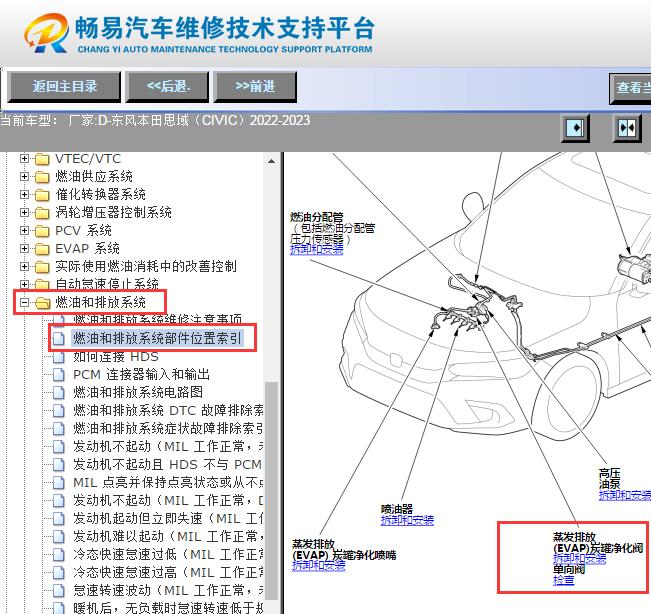Click 拆卸和安装 link under 高压油泵
The width and height of the screenshot is (651, 614).
[x=625, y=495]
